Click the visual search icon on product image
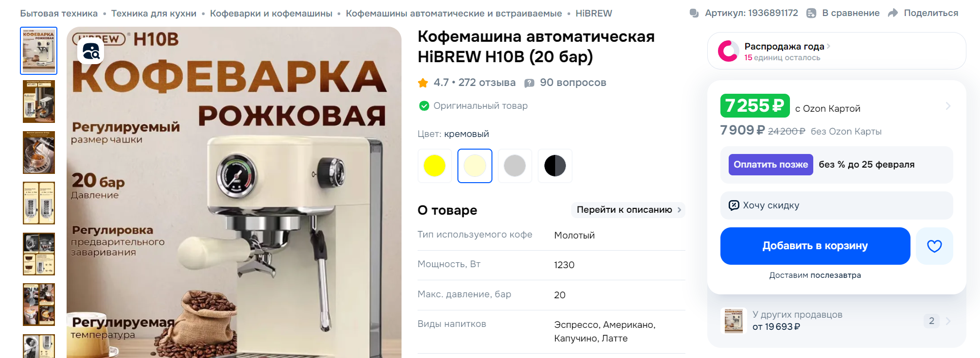The image size is (980, 358). tap(90, 51)
